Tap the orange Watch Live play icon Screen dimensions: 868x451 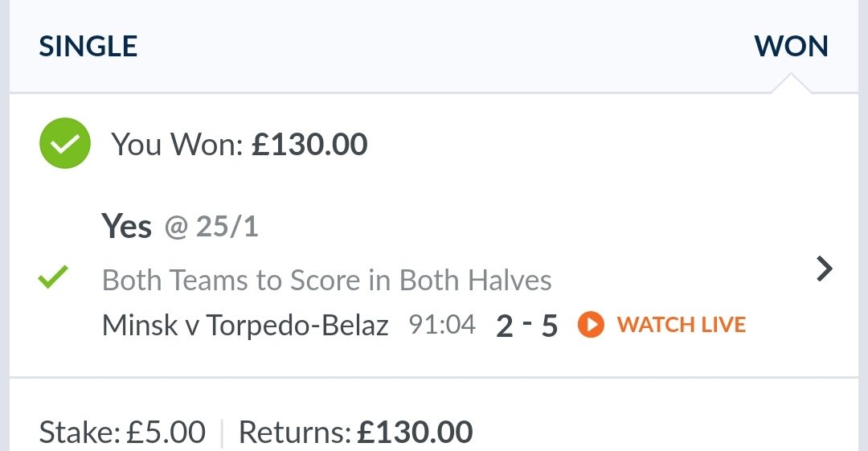tap(591, 325)
